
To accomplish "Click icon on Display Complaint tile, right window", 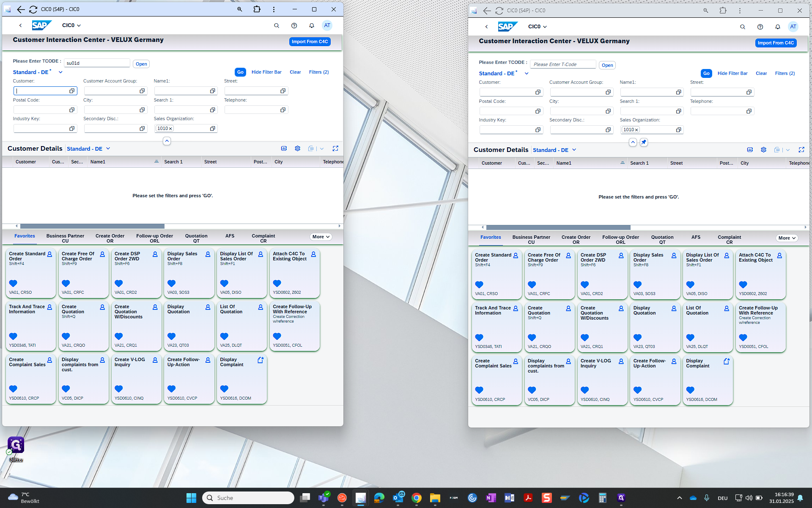I will tap(727, 362).
